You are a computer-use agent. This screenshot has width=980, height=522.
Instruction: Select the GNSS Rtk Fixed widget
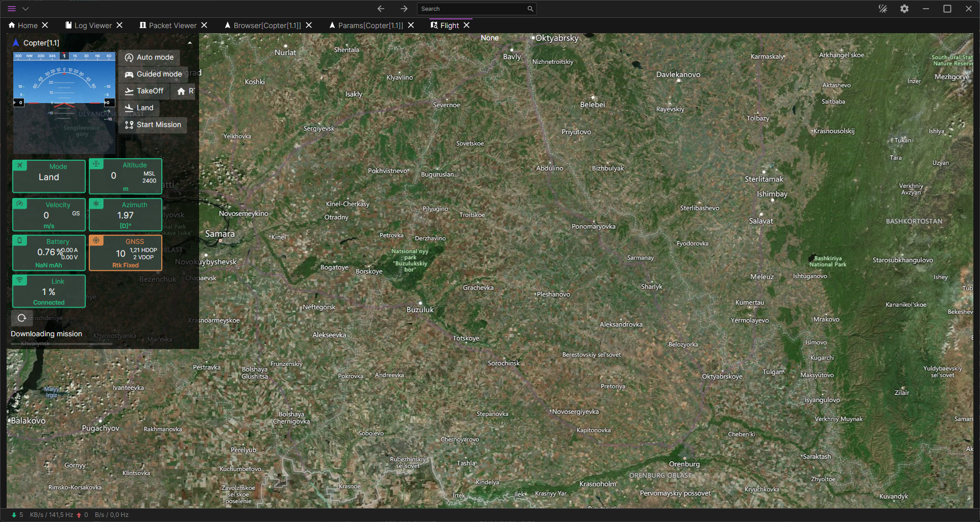126,253
